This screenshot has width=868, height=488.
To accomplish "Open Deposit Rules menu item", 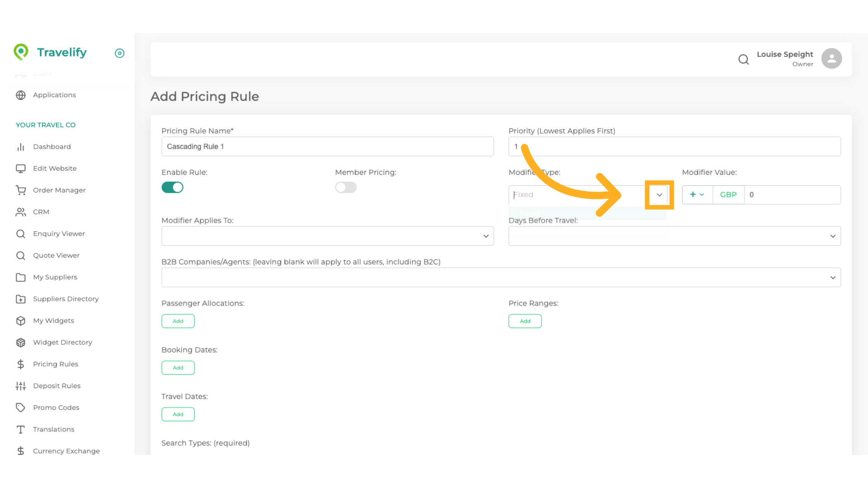I will pos(57,386).
